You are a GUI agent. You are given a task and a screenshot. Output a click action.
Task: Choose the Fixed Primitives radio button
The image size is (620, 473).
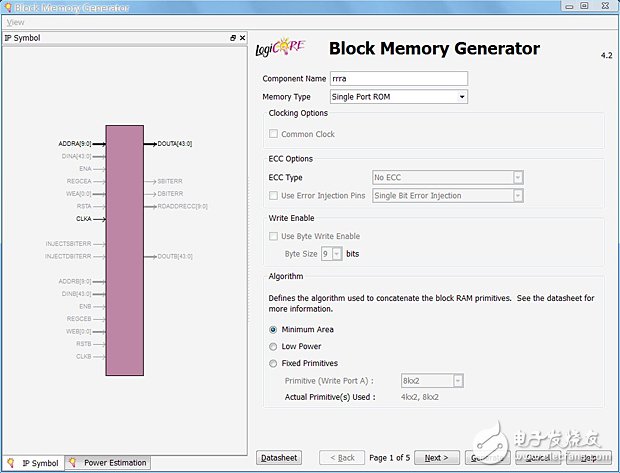pyautogui.click(x=274, y=363)
